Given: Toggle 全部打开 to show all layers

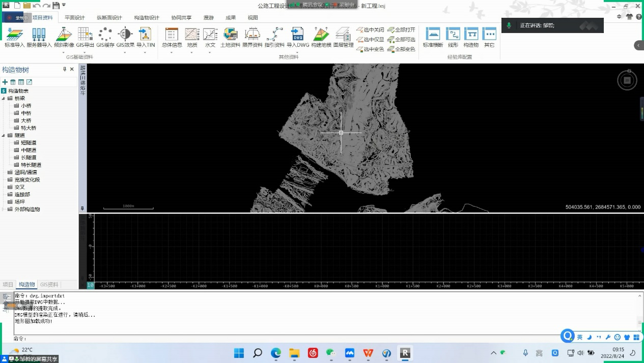Looking at the screenshot, I should point(401,30).
